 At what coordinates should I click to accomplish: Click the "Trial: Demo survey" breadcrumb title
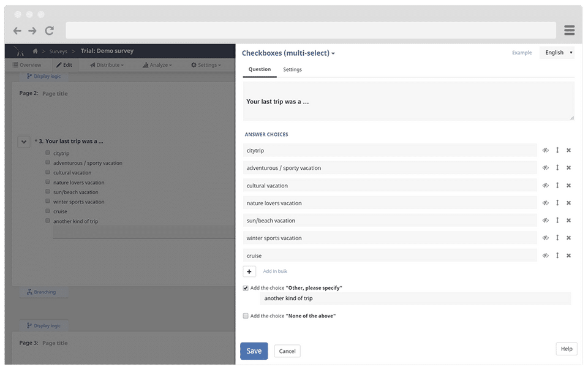tap(107, 51)
